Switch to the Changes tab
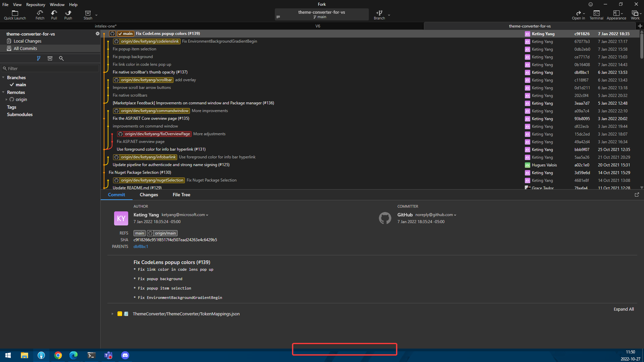 [x=149, y=195]
